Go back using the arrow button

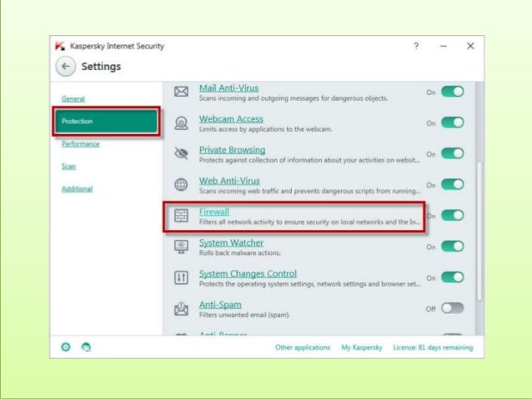click(x=66, y=66)
